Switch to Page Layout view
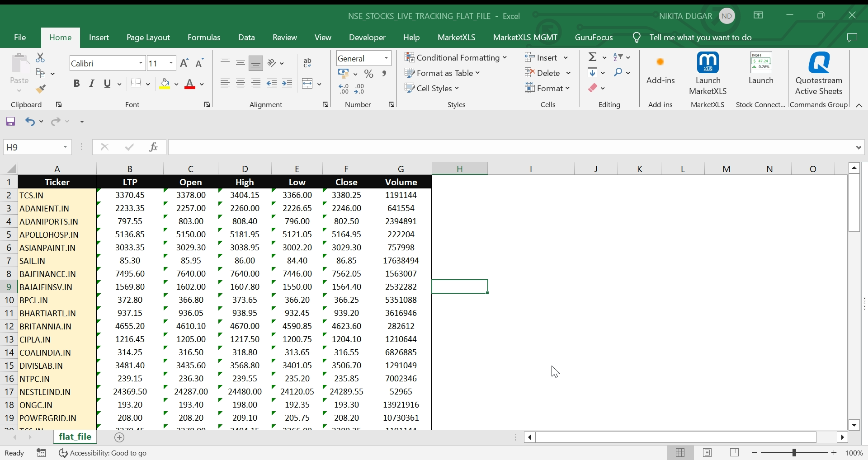 click(x=708, y=452)
